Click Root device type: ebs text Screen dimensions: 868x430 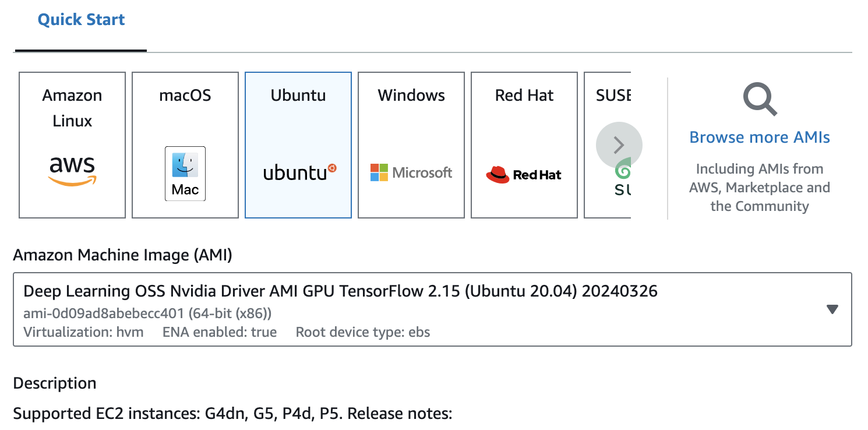pos(363,332)
